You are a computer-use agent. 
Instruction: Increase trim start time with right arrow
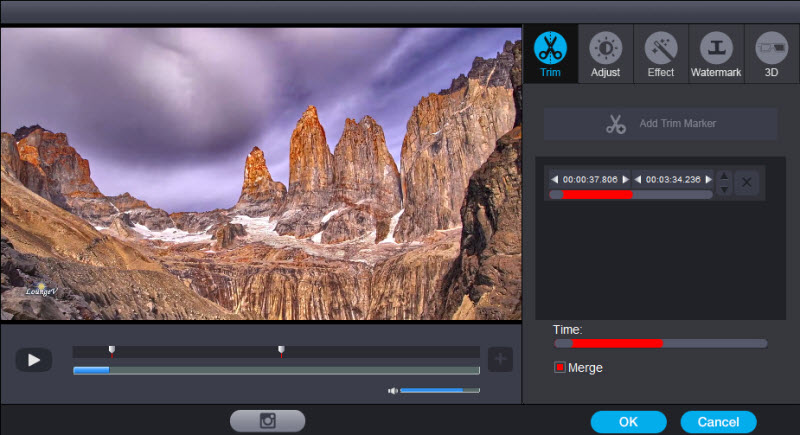[x=626, y=179]
